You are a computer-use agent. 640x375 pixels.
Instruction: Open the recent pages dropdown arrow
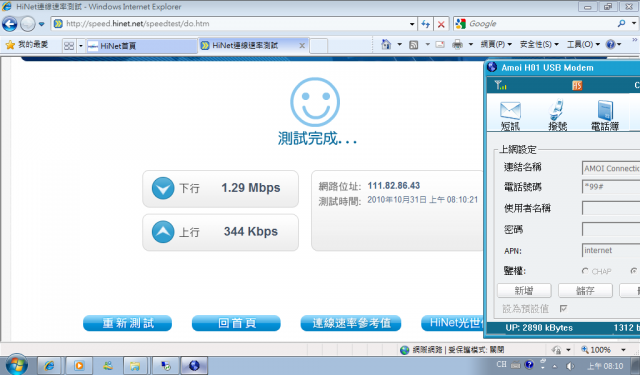click(x=41, y=24)
